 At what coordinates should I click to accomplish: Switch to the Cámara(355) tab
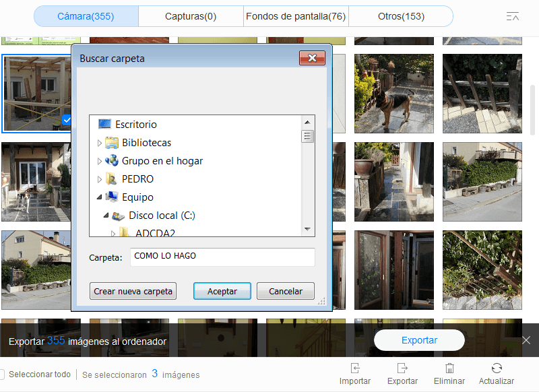[86, 16]
